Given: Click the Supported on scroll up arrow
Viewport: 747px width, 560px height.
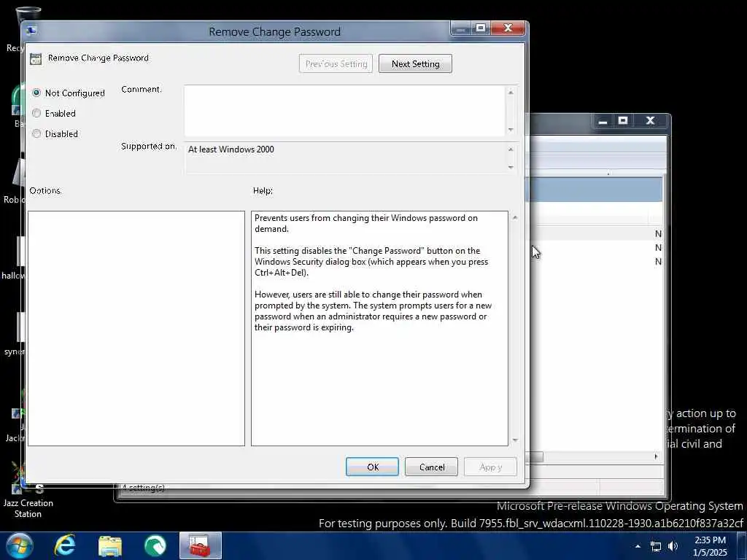Looking at the screenshot, I should pyautogui.click(x=511, y=149).
